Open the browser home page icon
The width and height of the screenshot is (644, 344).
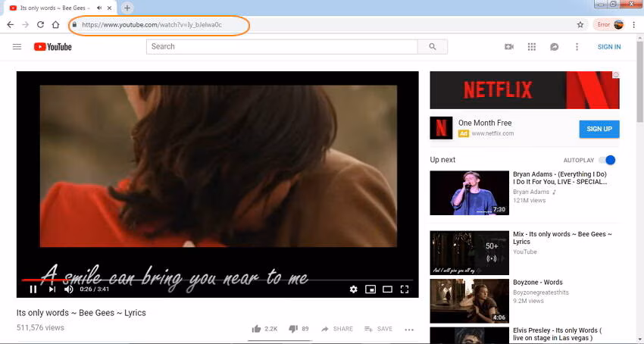(x=55, y=25)
